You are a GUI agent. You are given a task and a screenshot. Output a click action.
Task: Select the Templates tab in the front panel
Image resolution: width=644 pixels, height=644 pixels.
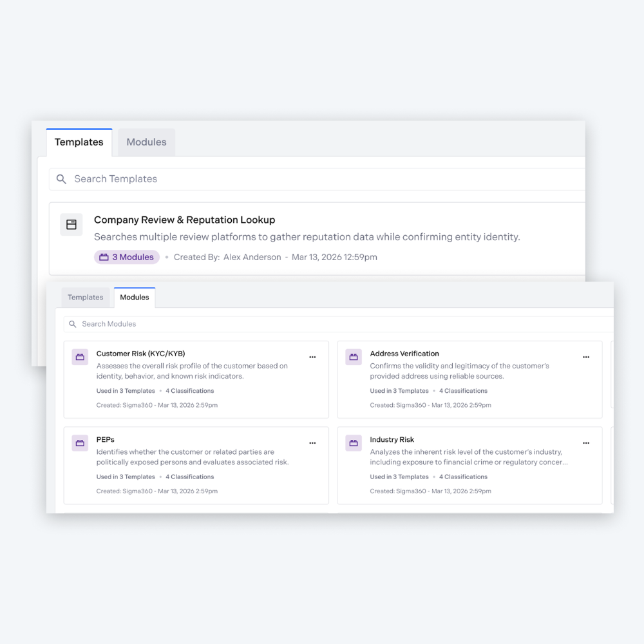86,298
